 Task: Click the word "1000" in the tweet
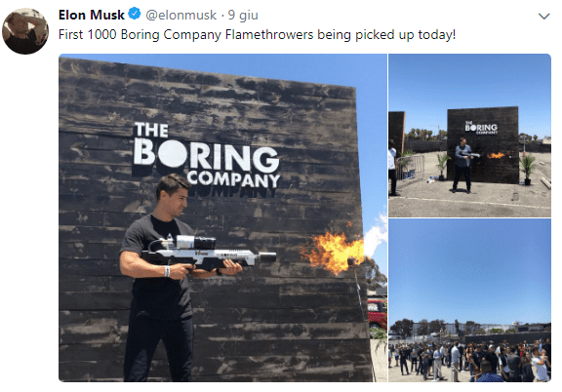(x=101, y=35)
